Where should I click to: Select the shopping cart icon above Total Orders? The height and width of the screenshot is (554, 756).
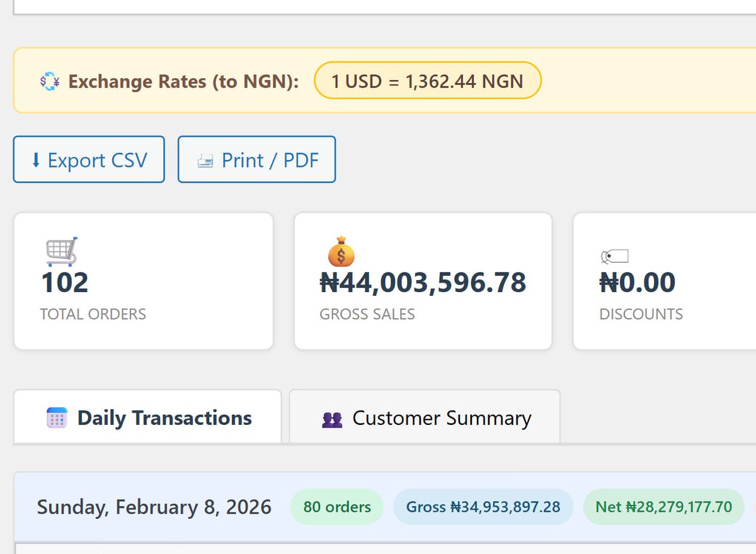[62, 251]
